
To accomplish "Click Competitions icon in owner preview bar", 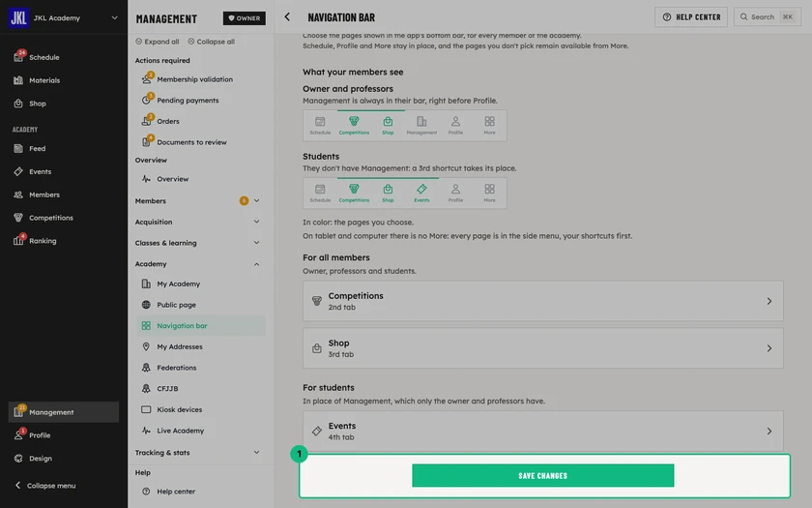I will pyautogui.click(x=354, y=121).
